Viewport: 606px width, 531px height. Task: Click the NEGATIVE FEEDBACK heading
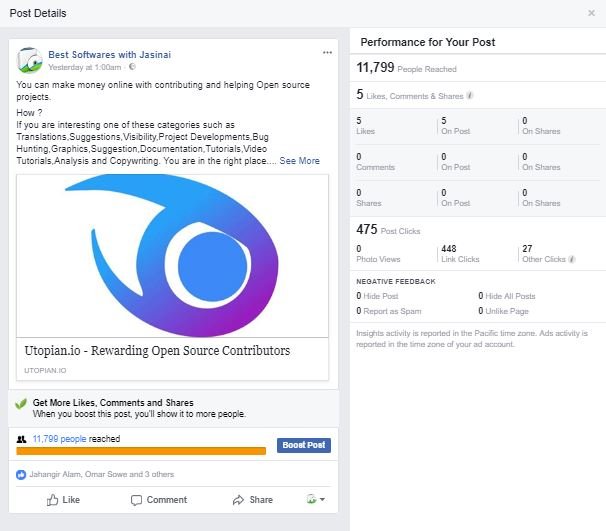click(x=396, y=281)
